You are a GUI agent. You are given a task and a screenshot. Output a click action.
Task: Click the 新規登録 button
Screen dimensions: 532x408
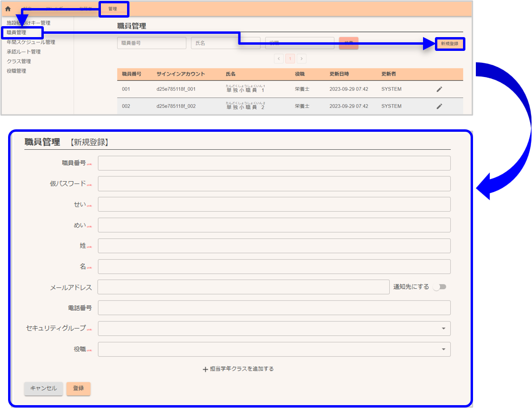click(x=449, y=43)
